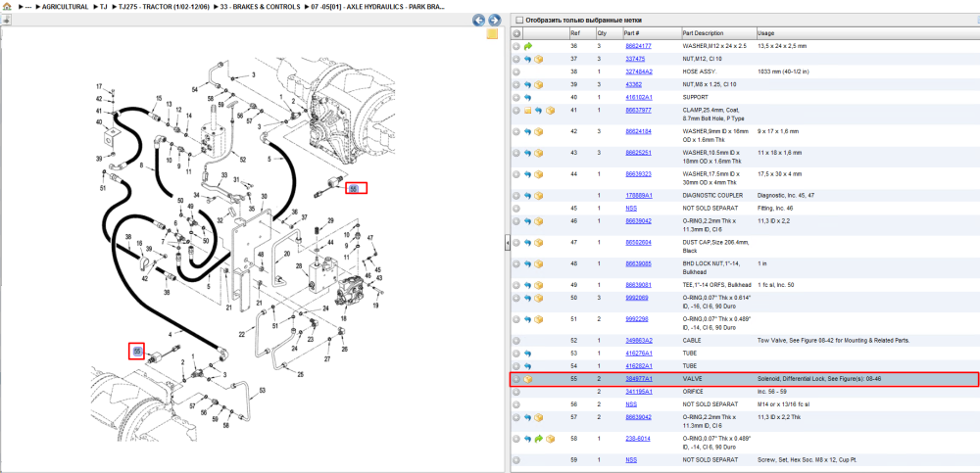Toggle the 'Отобразить только выбранные метки' checkbox
The image size is (980, 473).
pyautogui.click(x=518, y=20)
